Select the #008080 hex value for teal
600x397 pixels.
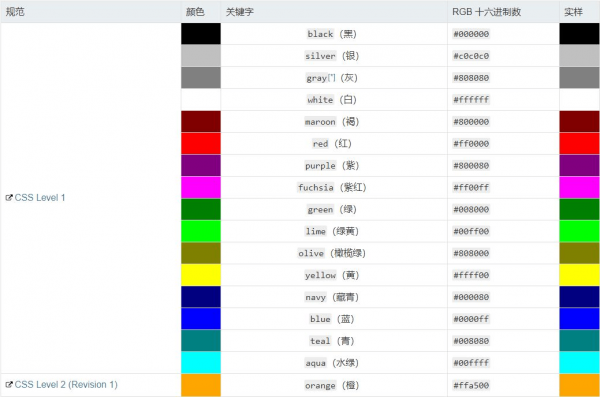(471, 341)
